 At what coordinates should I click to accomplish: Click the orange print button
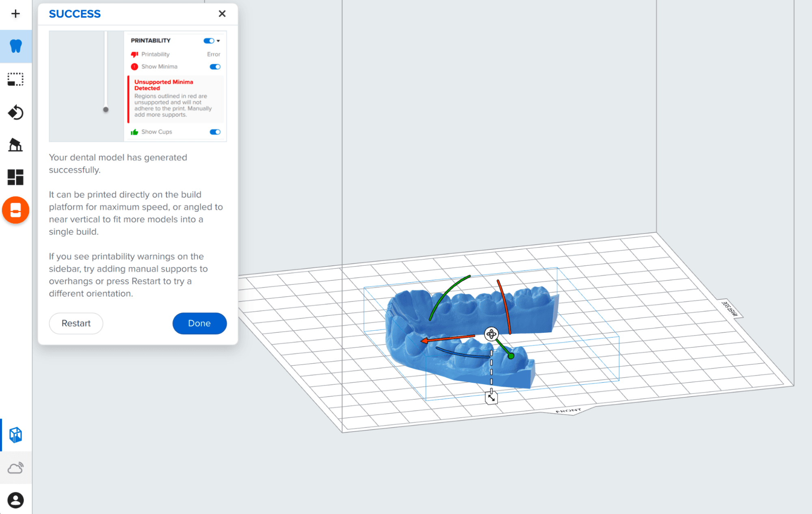(x=15, y=210)
